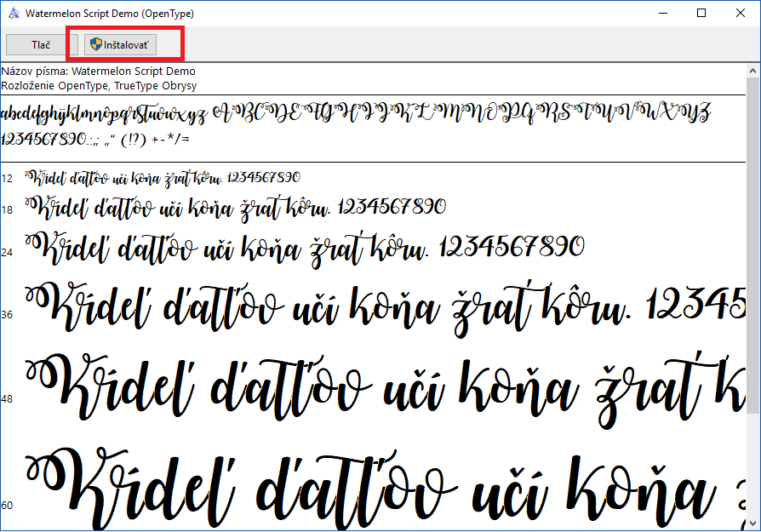Viewport: 761px width, 532px height.
Task: Click the scrollbar down arrow
Action: point(752,523)
